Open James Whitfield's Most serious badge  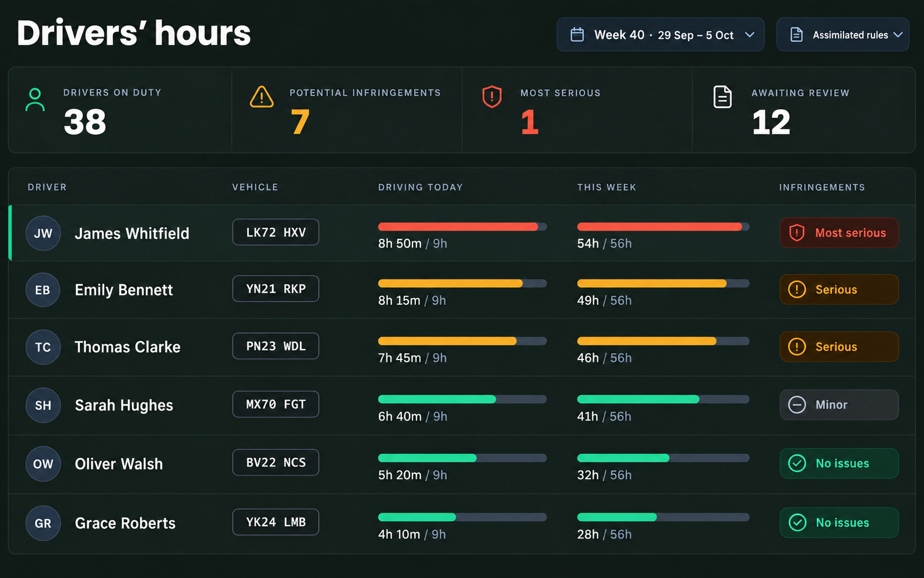pyautogui.click(x=839, y=232)
